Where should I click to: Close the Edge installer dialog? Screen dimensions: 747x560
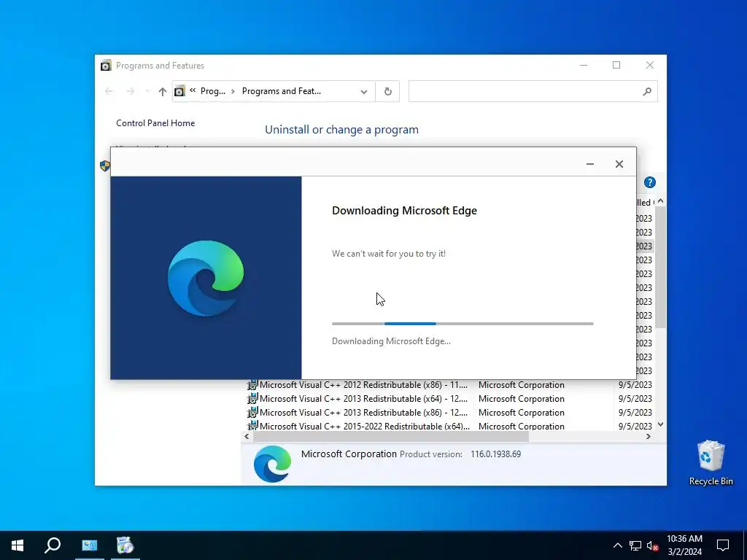coord(619,164)
